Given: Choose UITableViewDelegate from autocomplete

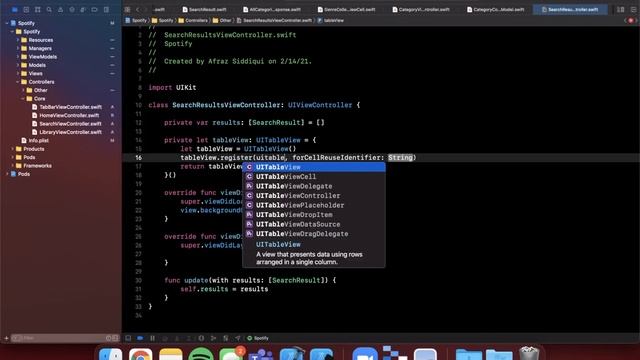Looking at the screenshot, I should (x=313, y=186).
